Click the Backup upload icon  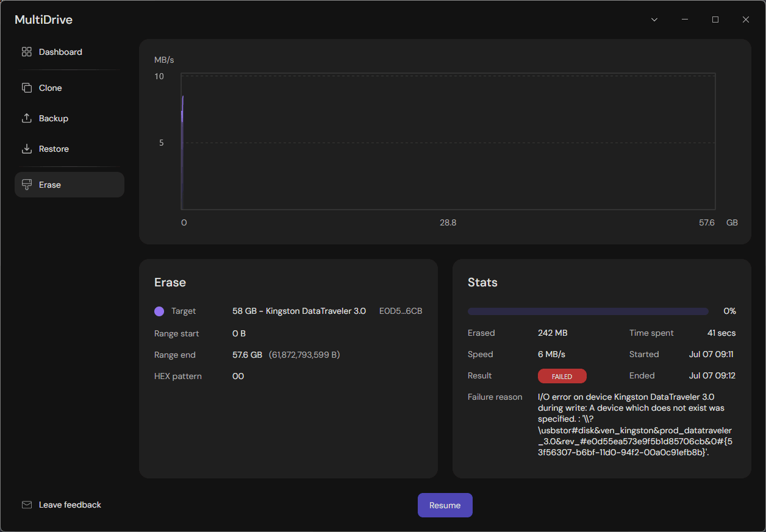tap(26, 118)
